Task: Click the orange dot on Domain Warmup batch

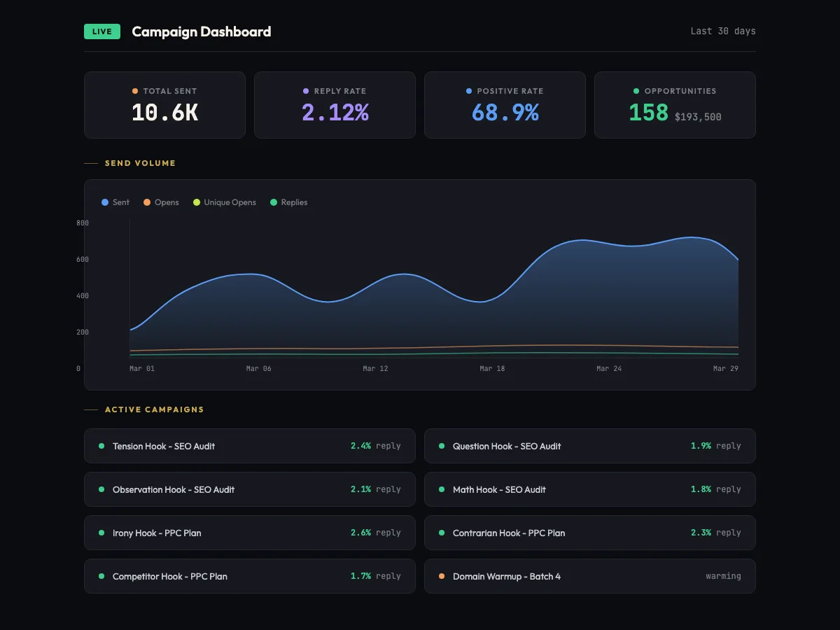Action: click(440, 576)
